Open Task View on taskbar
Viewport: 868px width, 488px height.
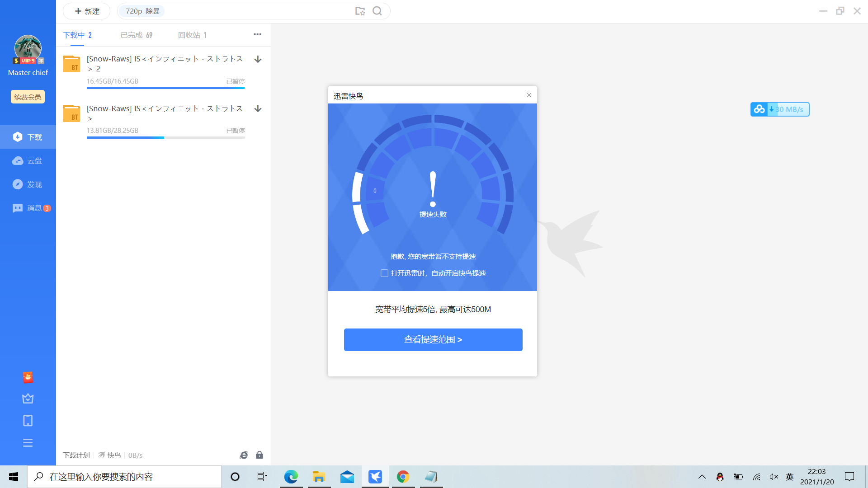[x=262, y=477]
